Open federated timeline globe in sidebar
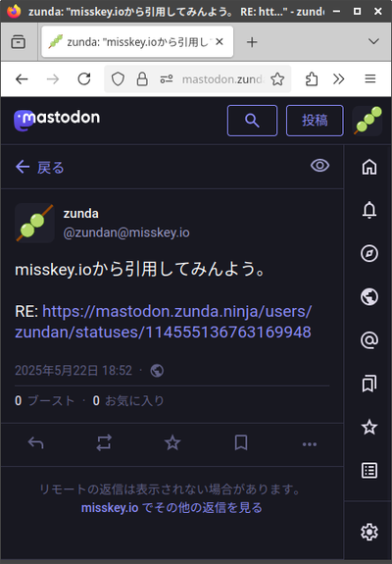The height and width of the screenshot is (564, 392). pyautogui.click(x=369, y=297)
